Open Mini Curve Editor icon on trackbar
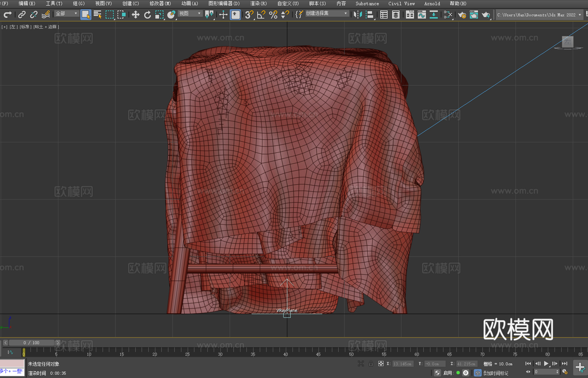Screen dimensions: 588x378 pos(10,352)
